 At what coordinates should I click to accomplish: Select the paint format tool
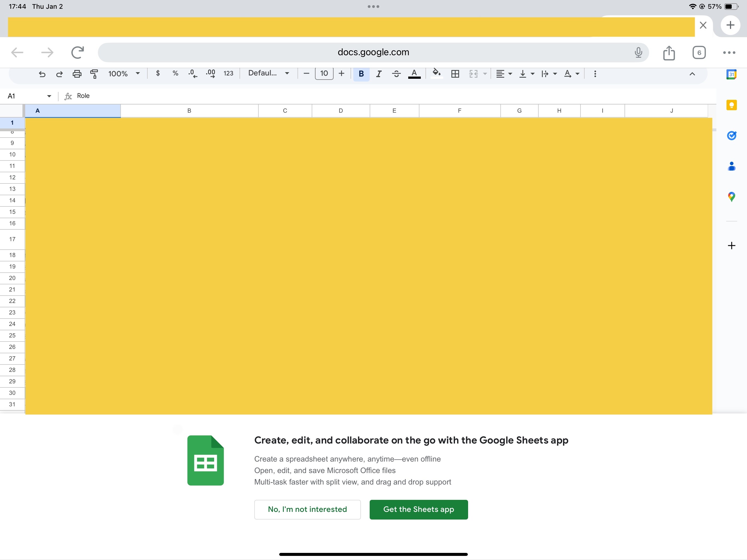pyautogui.click(x=94, y=74)
